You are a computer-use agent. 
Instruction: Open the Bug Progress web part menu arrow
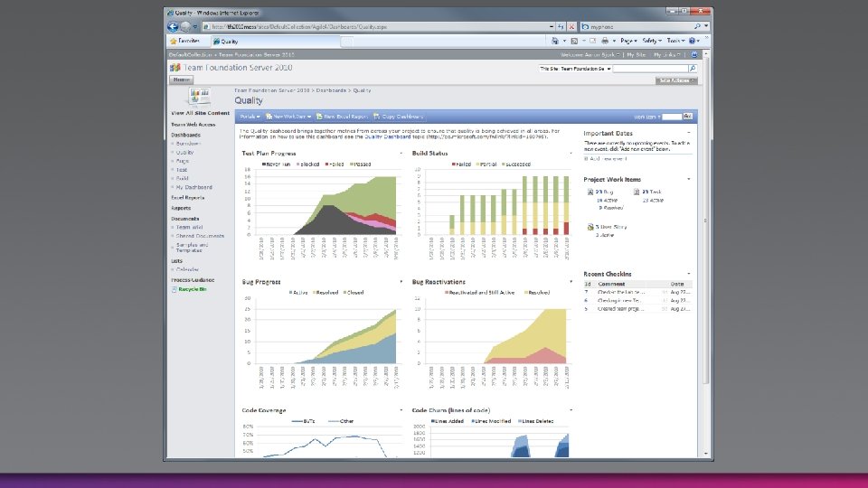[x=401, y=282]
